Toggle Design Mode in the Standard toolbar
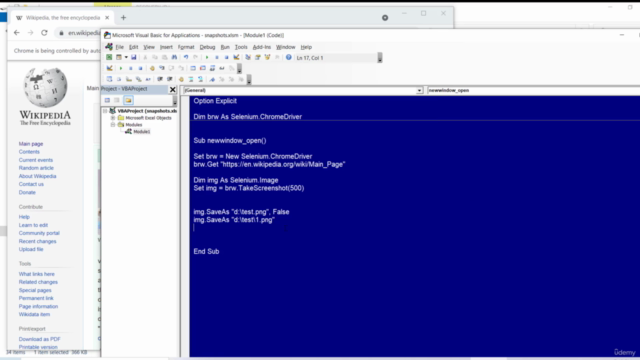Image resolution: width=640 pixels, height=360 pixels. (236, 58)
